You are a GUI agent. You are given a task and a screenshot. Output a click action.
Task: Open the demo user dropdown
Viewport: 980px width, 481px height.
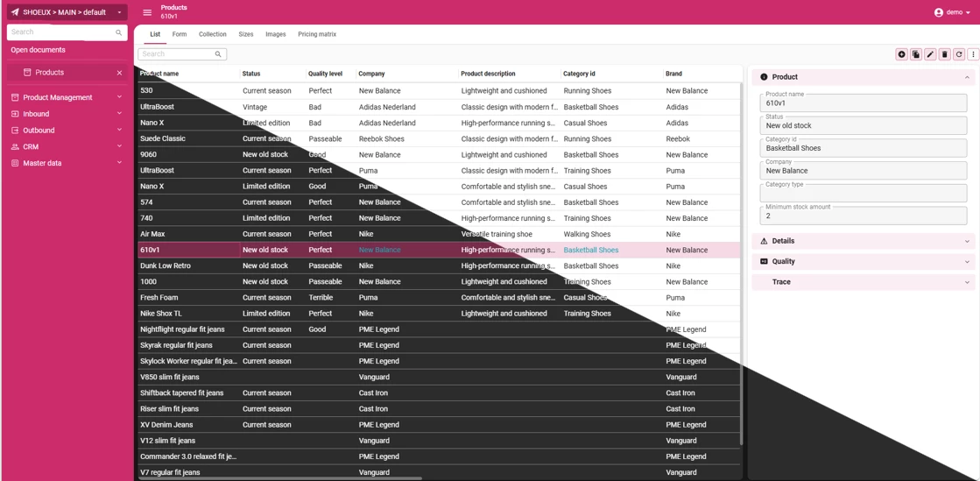click(953, 12)
